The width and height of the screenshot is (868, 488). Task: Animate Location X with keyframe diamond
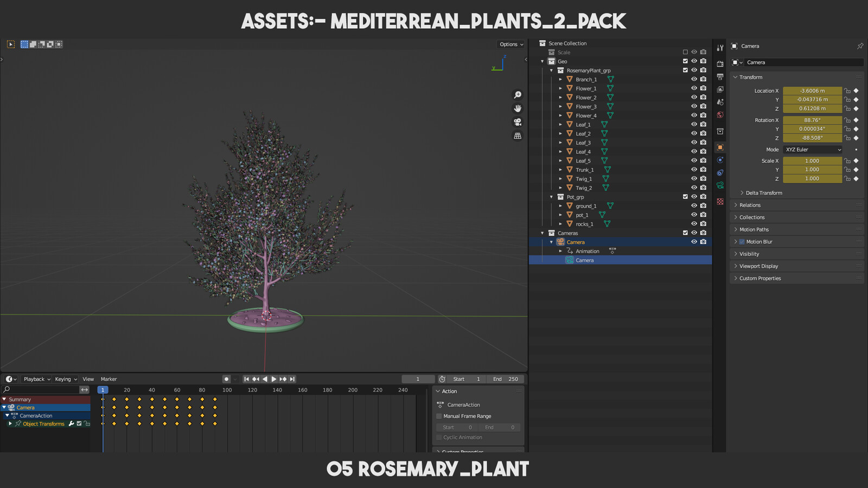856,91
